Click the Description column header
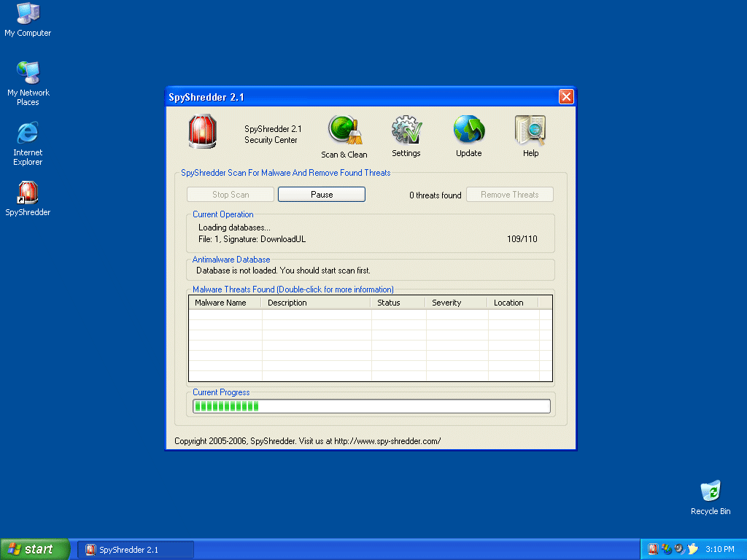Image resolution: width=747 pixels, height=560 pixels. coord(316,303)
